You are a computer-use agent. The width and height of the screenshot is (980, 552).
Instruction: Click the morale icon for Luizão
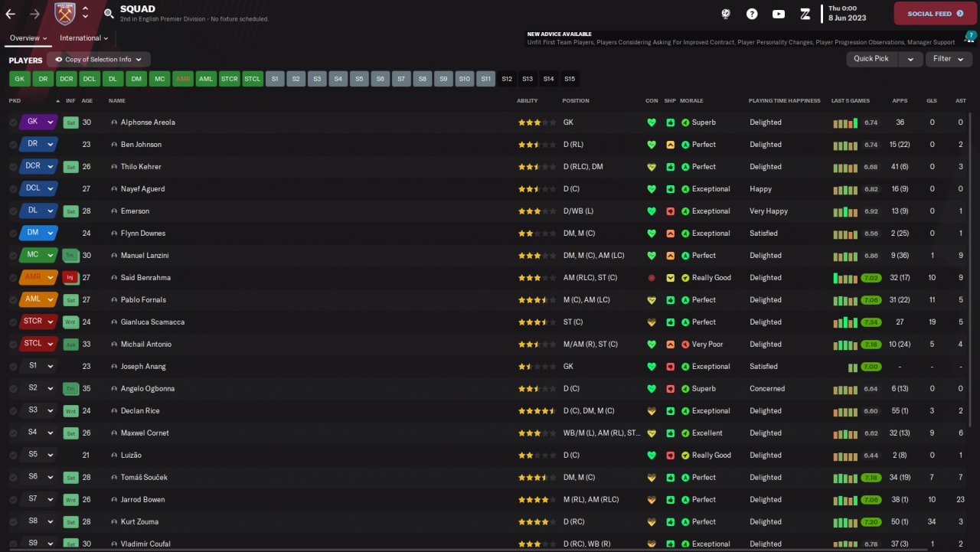tap(685, 456)
